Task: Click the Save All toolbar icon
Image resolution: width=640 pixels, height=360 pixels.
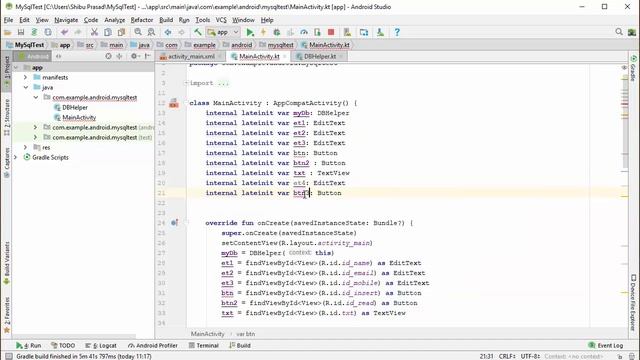Action: pos(21,32)
